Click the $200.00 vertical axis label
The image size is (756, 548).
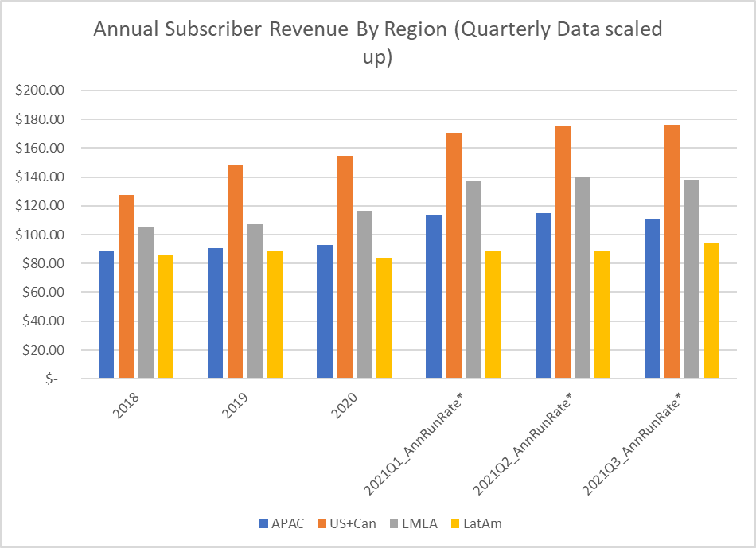point(41,91)
